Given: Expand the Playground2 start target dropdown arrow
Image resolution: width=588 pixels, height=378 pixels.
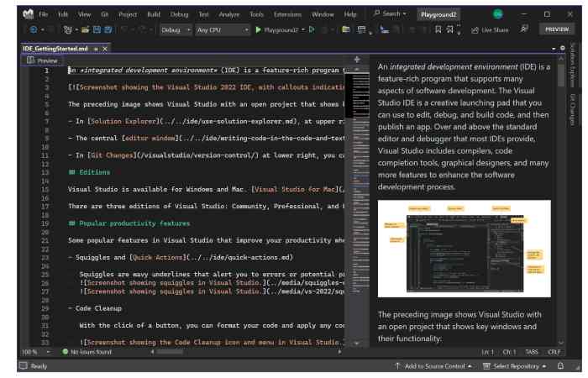Looking at the screenshot, I should point(303,29).
